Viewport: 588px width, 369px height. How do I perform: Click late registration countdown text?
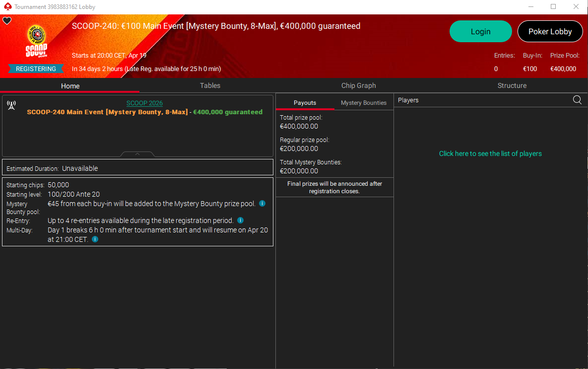[x=146, y=69]
